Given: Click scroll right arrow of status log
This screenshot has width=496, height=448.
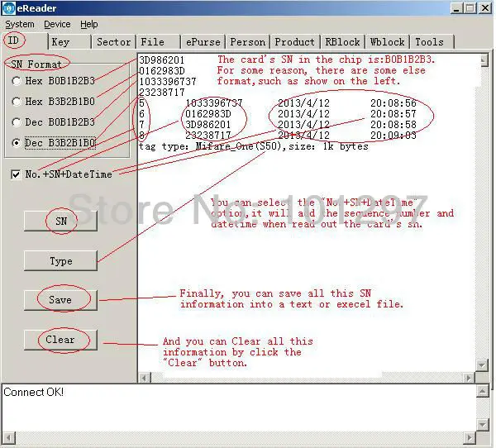Looking at the screenshot, I should pyautogui.click(x=470, y=438).
